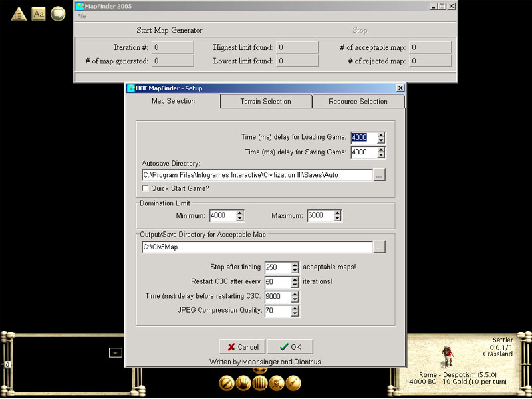532x399 pixels.
Task: Close the MapFinder 2005 window
Action: coord(451,6)
